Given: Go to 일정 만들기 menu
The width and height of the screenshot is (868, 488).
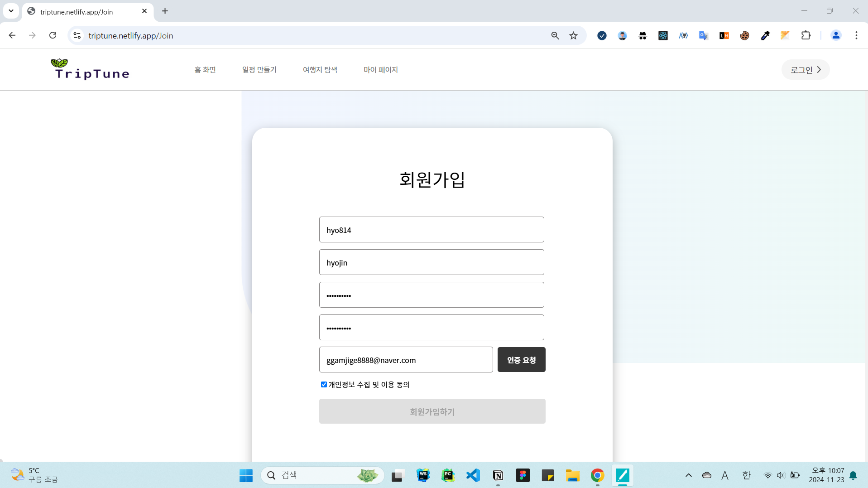Looking at the screenshot, I should 259,70.
